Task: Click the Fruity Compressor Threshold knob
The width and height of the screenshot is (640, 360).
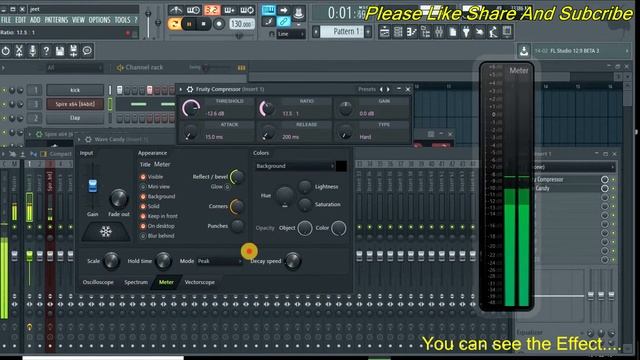Action: pos(191,108)
